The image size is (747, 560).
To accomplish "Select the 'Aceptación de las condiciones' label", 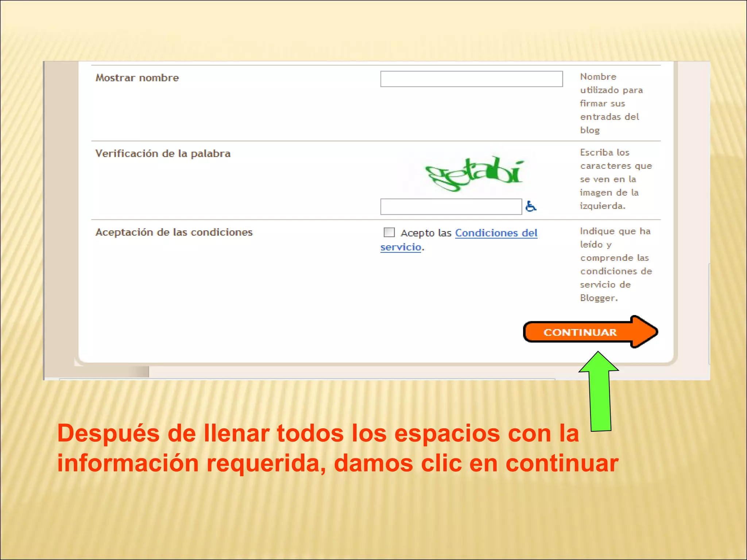I will pos(174,232).
